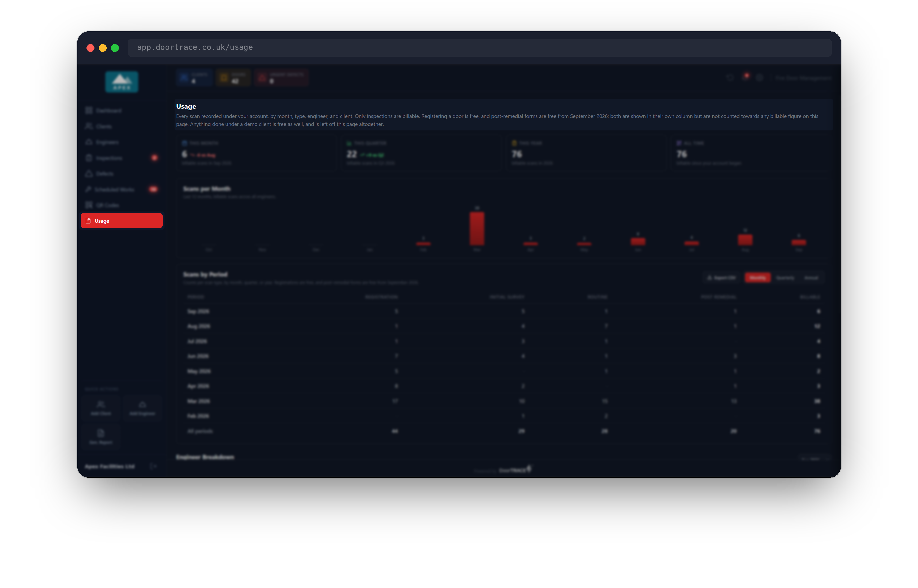
Task: Open Inspections in the sidebar
Action: click(x=122, y=158)
